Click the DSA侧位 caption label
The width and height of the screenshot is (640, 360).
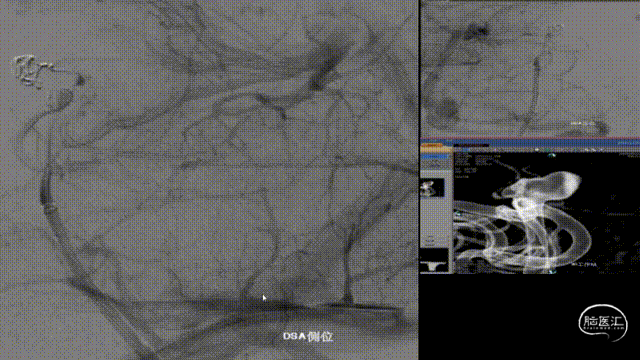click(x=308, y=336)
